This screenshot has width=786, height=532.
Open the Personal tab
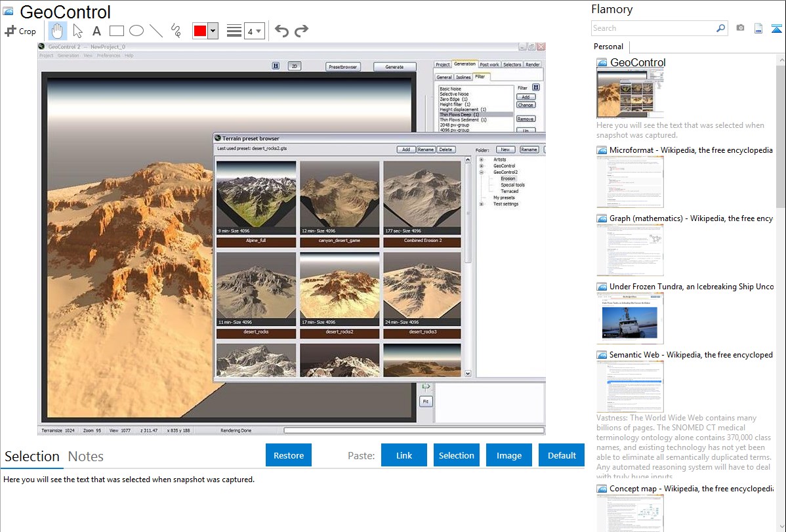pos(609,47)
